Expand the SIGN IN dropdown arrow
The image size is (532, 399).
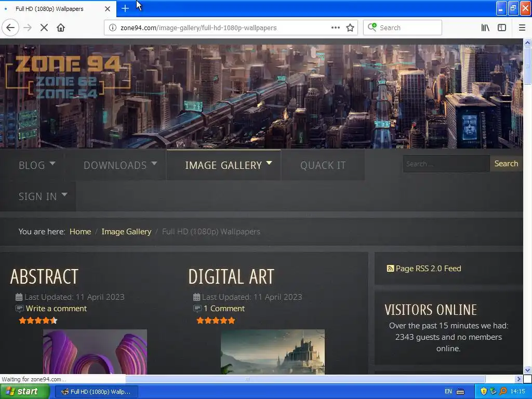(64, 195)
